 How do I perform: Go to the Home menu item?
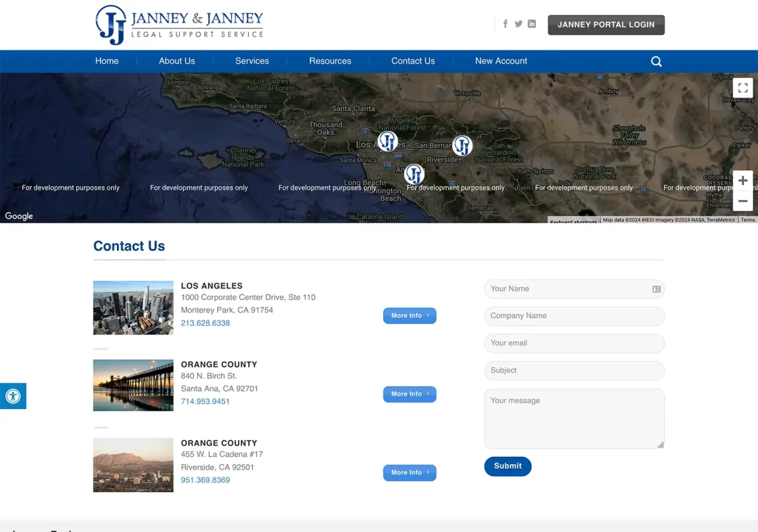107,61
